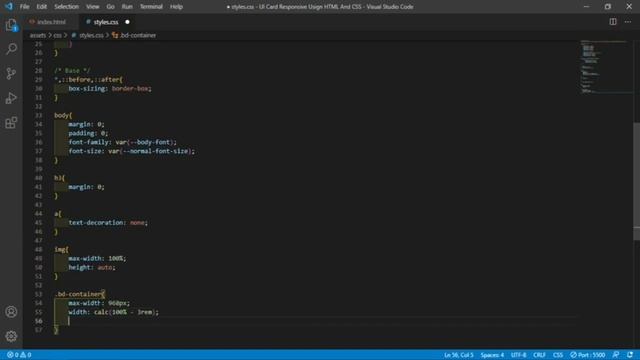
Task: Click Port: 5500 Live Server status
Action: pyautogui.click(x=588, y=355)
